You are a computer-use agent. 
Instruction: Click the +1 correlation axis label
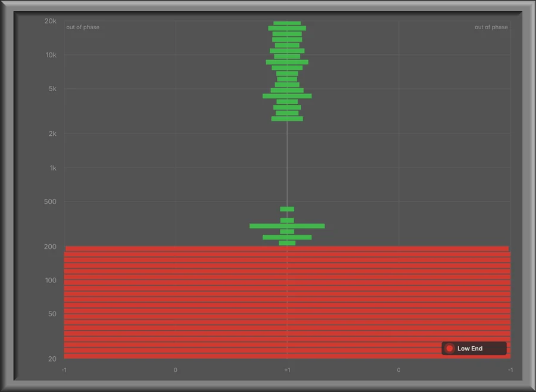(287, 370)
